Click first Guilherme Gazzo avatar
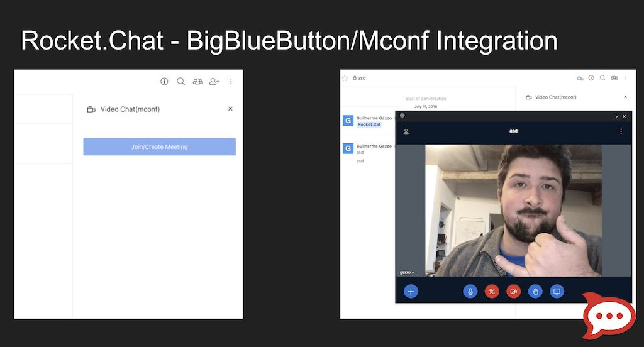644x347 pixels. pyautogui.click(x=348, y=120)
